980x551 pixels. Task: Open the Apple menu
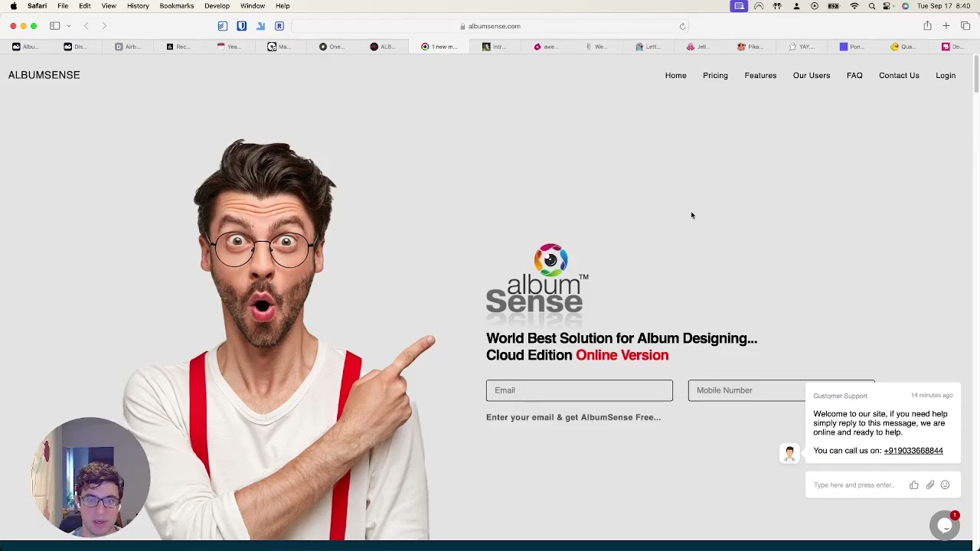[14, 6]
